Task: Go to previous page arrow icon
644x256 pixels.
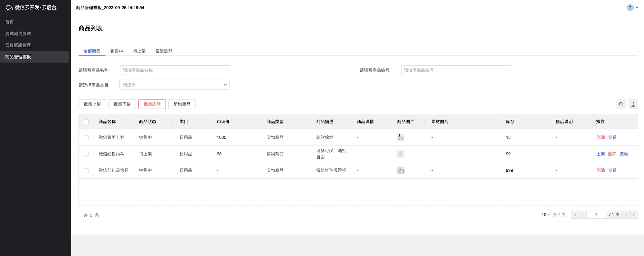Action: click(x=582, y=215)
